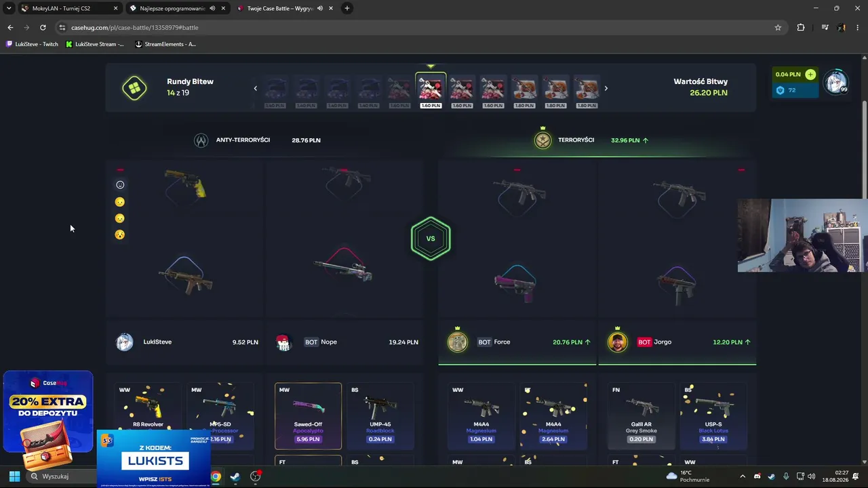The width and height of the screenshot is (868, 488).
Task: Open the user profile avatar with level 99
Action: (x=835, y=82)
